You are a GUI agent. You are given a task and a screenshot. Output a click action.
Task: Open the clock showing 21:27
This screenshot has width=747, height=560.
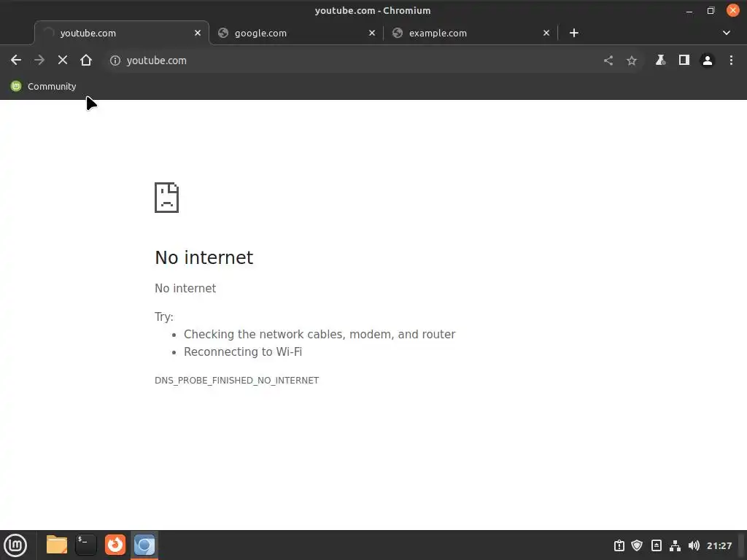719,545
